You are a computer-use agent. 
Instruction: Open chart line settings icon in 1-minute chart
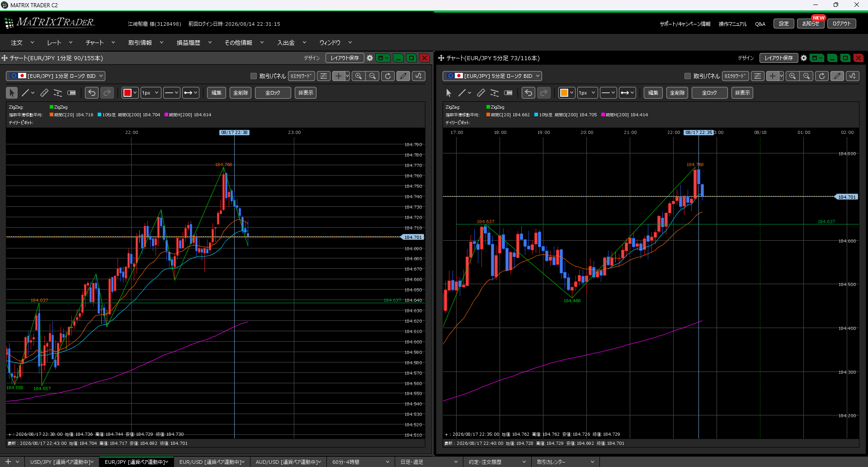(324, 76)
